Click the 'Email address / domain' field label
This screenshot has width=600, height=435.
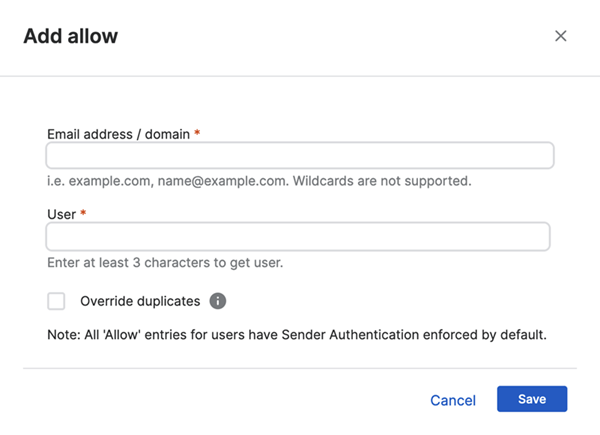coord(118,133)
